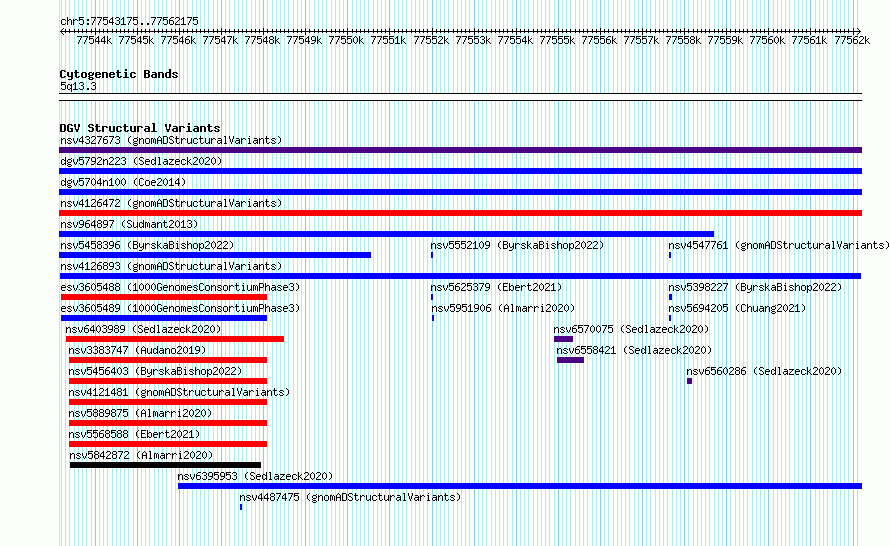The image size is (890, 546).
Task: Open the nsv4547761 gnomAD variant label
Action: (779, 245)
